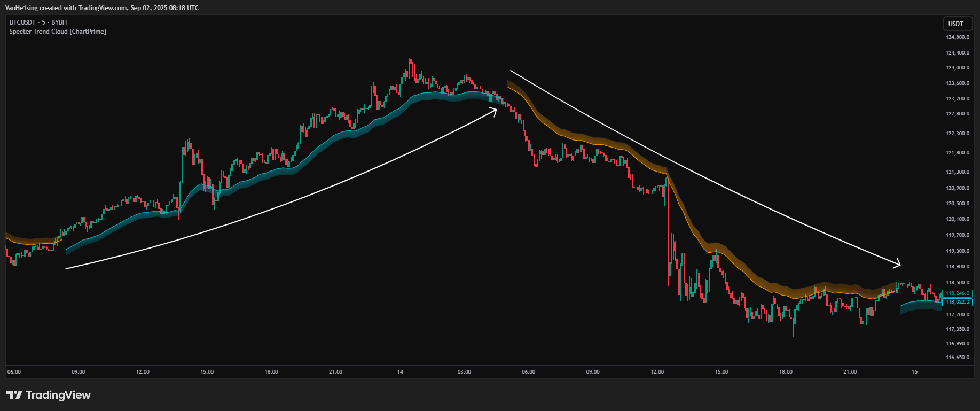
Task: Click the date 15 marker on time axis
Action: click(914, 372)
